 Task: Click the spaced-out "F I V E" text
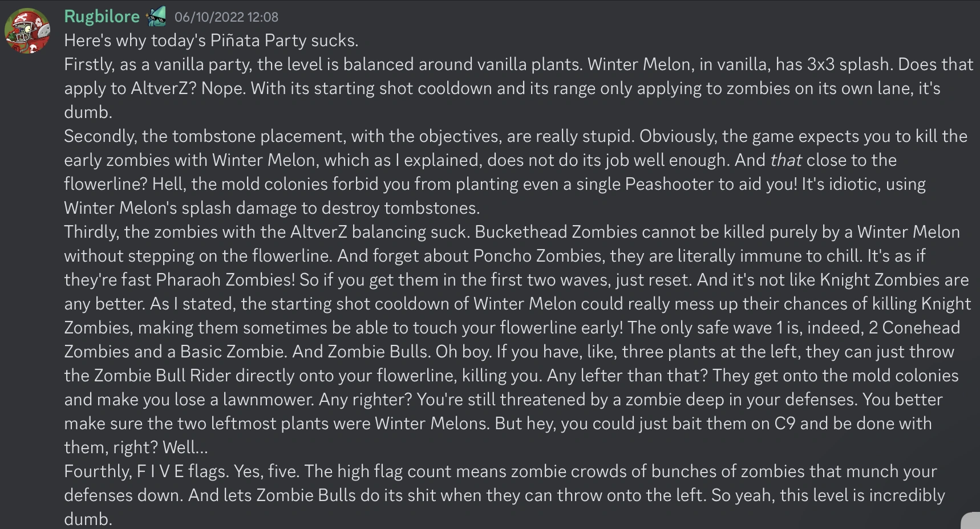[160, 471]
